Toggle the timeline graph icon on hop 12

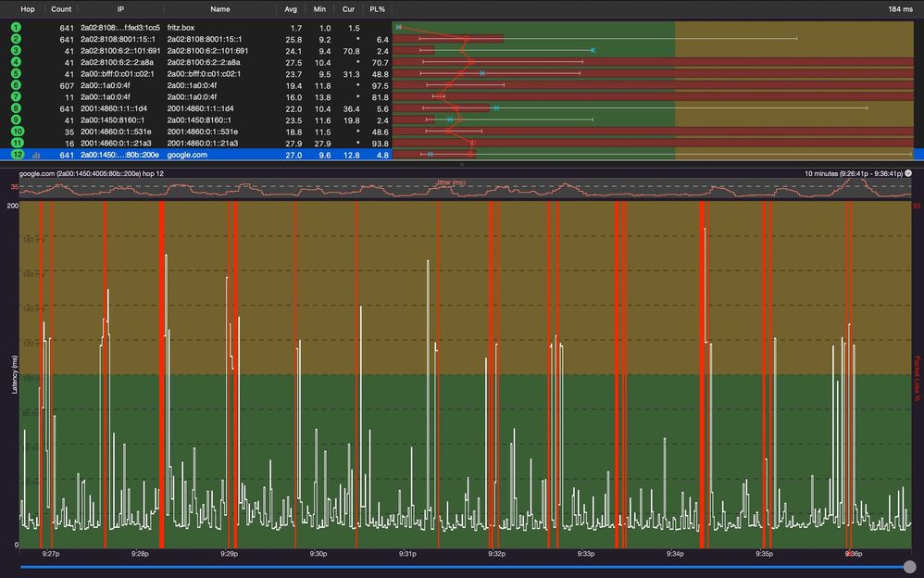pyautogui.click(x=37, y=156)
